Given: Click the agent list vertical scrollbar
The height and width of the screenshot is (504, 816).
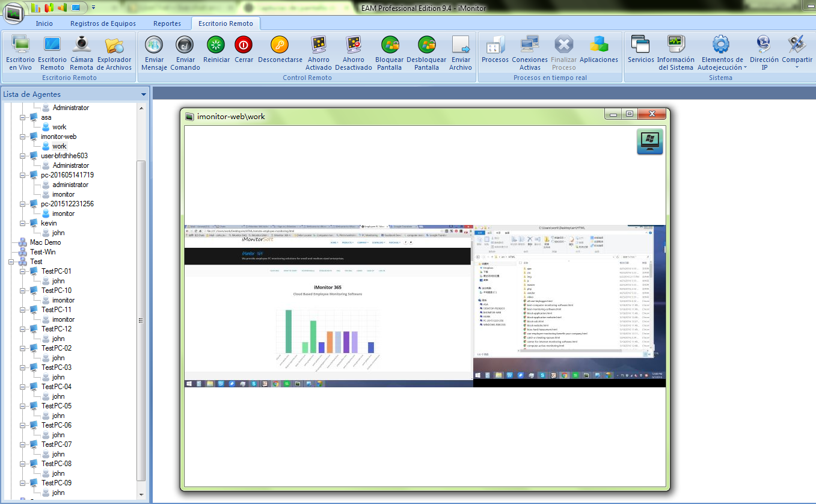Looking at the screenshot, I should click(141, 319).
